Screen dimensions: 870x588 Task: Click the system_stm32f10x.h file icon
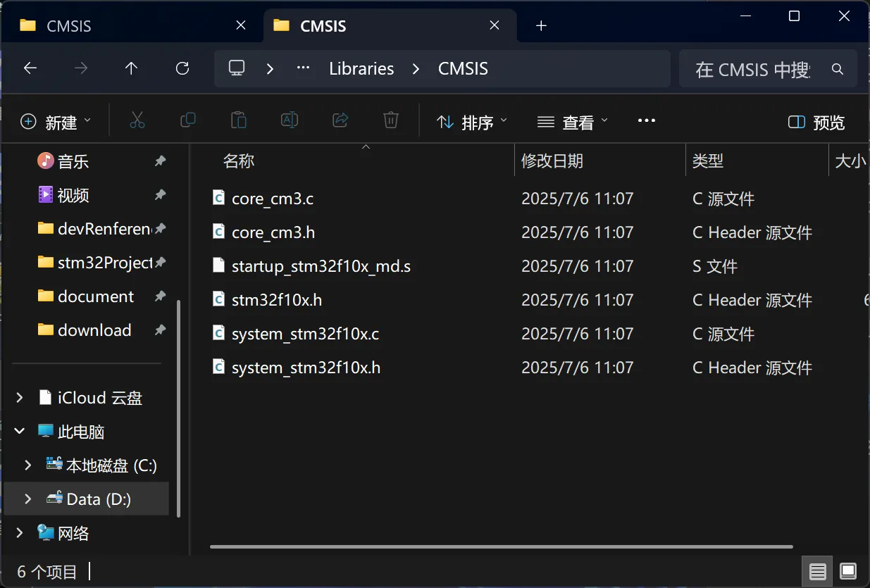[218, 367]
